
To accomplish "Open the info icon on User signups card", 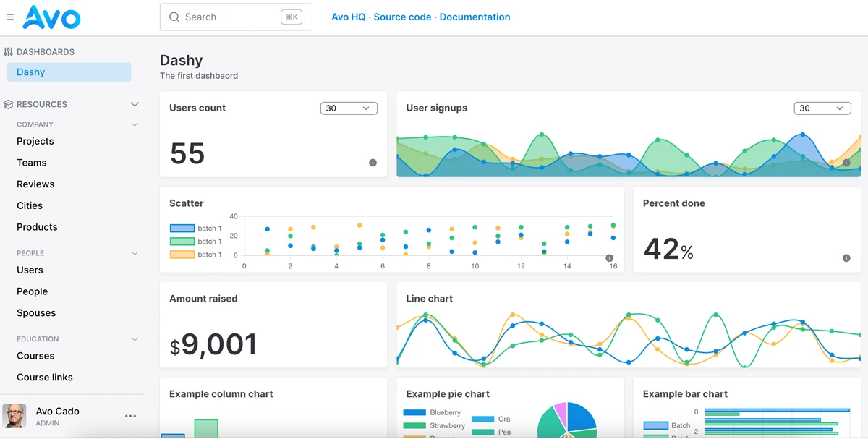I will click(x=846, y=163).
